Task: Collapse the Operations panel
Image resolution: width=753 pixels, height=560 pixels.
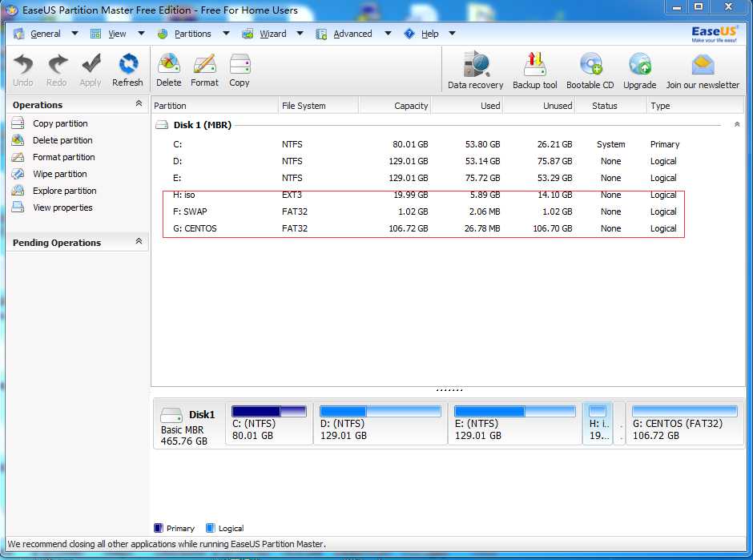Action: tap(139, 103)
